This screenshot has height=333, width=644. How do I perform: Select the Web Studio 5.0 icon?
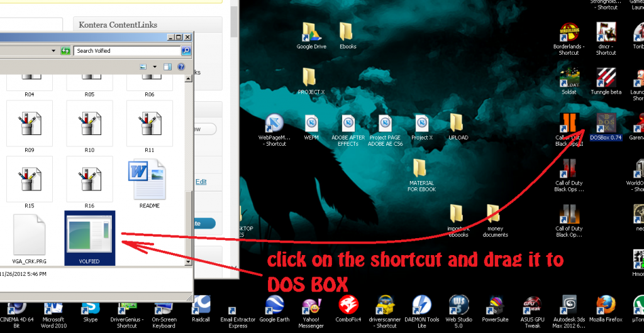pyautogui.click(x=458, y=312)
